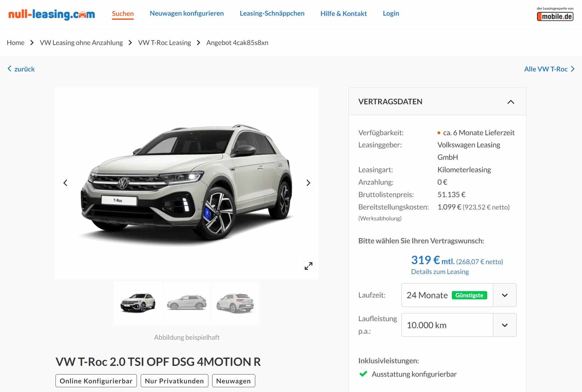This screenshot has width=582, height=392.
Task: Select the side view car thumbnail
Action: point(187,303)
